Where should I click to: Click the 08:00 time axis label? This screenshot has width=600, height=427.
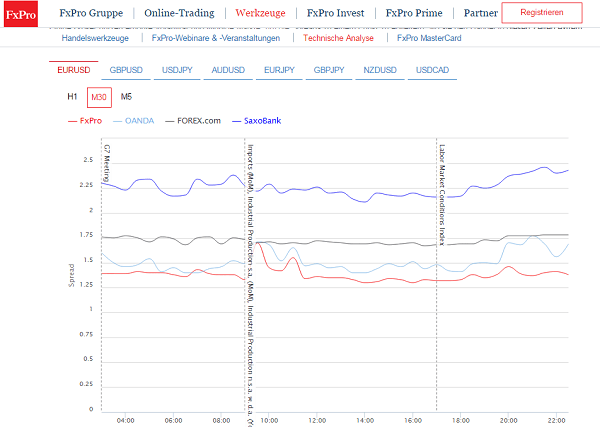pyautogui.click(x=221, y=421)
